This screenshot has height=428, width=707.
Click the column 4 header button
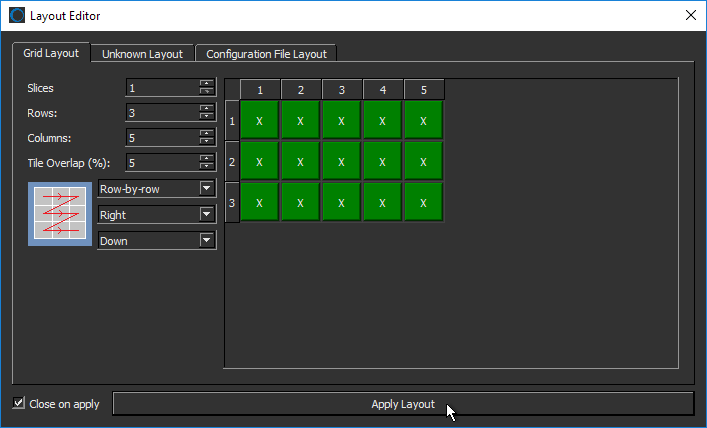click(x=382, y=90)
